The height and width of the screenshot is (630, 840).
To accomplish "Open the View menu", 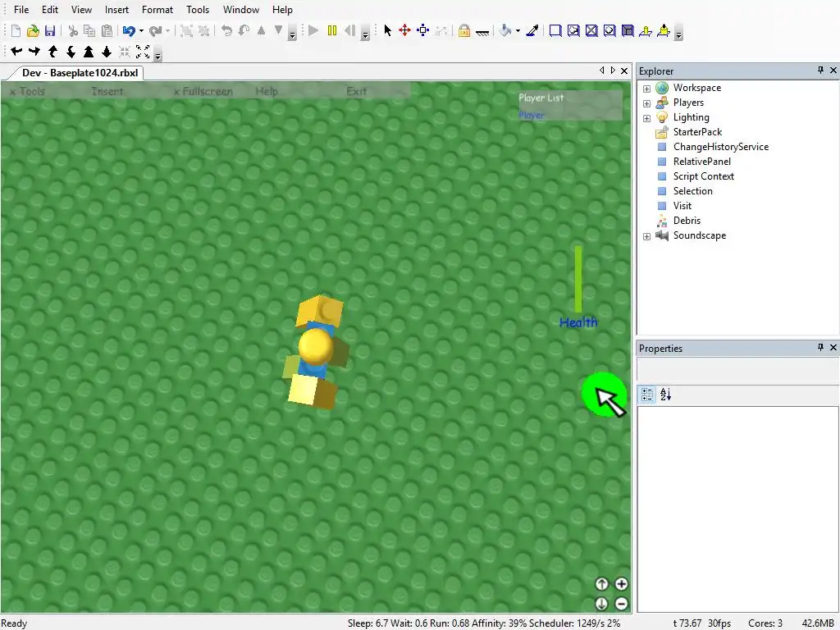I will [x=81, y=10].
